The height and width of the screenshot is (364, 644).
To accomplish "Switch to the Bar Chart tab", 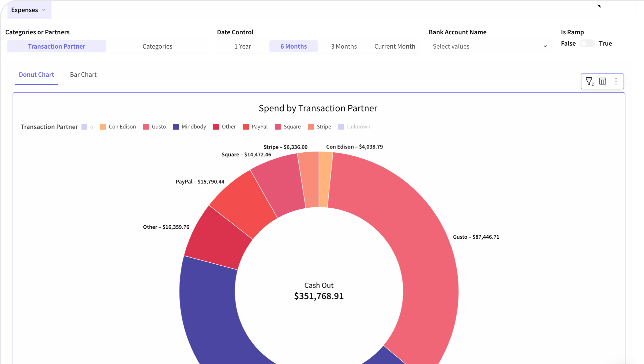I will point(83,75).
